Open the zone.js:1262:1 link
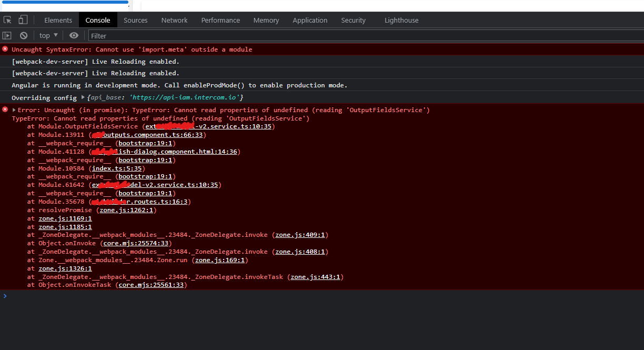 point(126,210)
